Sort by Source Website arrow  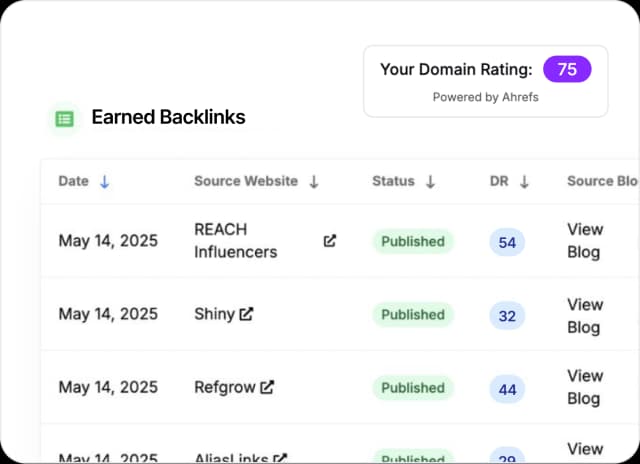tap(314, 181)
